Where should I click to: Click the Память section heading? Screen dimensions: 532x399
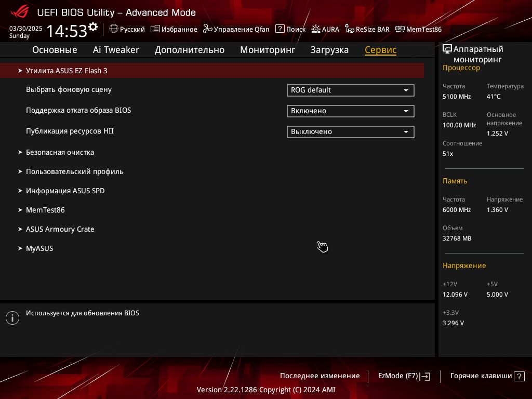455,181
